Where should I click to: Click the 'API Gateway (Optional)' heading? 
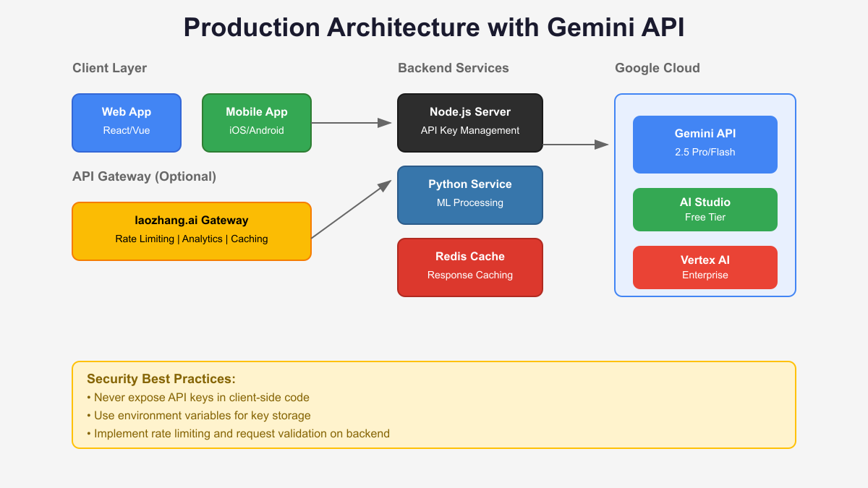[x=144, y=176]
